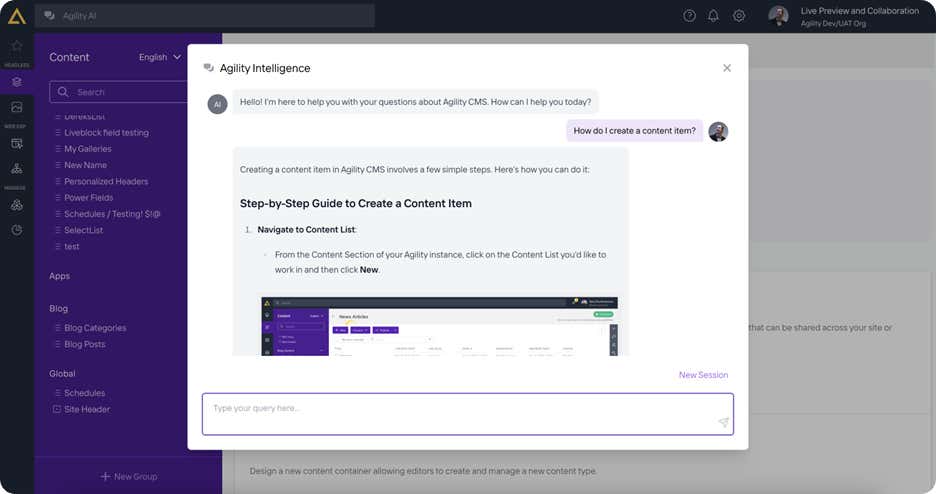This screenshot has width=936, height=494.
Task: Click the user avatar in the header
Action: (x=778, y=16)
